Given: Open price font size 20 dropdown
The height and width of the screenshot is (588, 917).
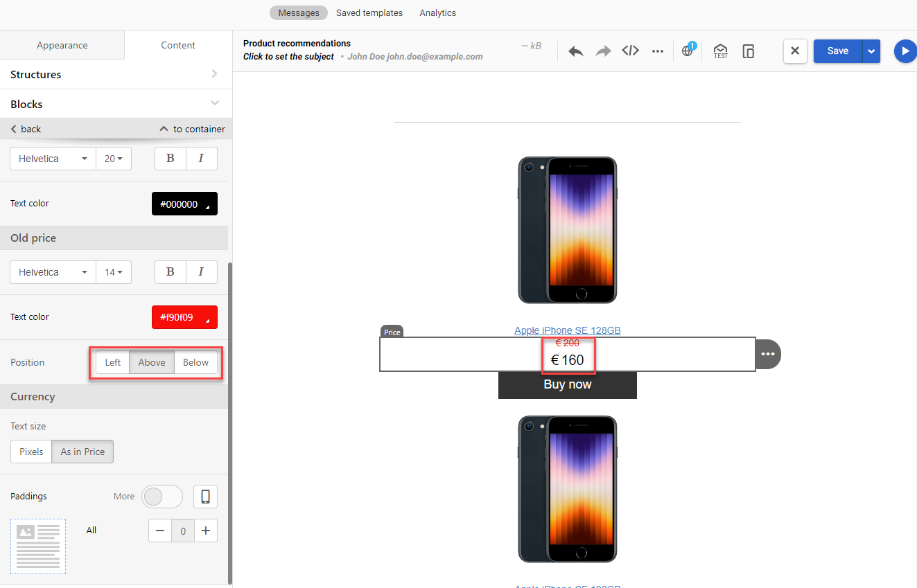Looking at the screenshot, I should point(113,159).
